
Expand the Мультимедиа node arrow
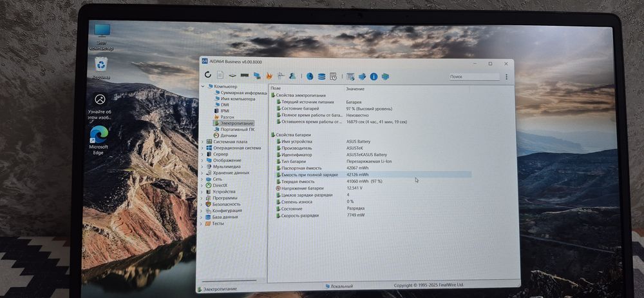[x=201, y=166]
